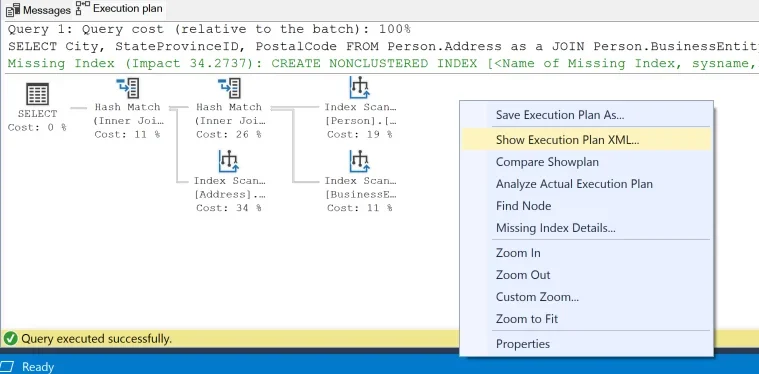Viewport: 759px width, 374px height.
Task: Choose Save Execution Plan As...
Action: coord(586,115)
